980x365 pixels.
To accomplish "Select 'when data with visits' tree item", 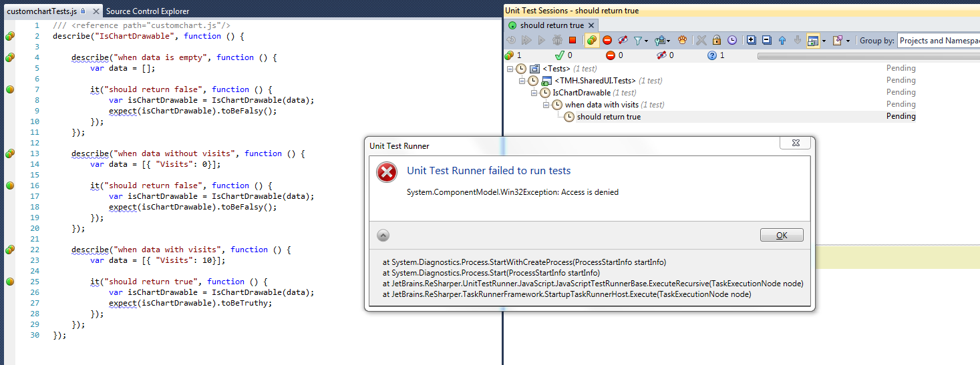I will click(601, 105).
